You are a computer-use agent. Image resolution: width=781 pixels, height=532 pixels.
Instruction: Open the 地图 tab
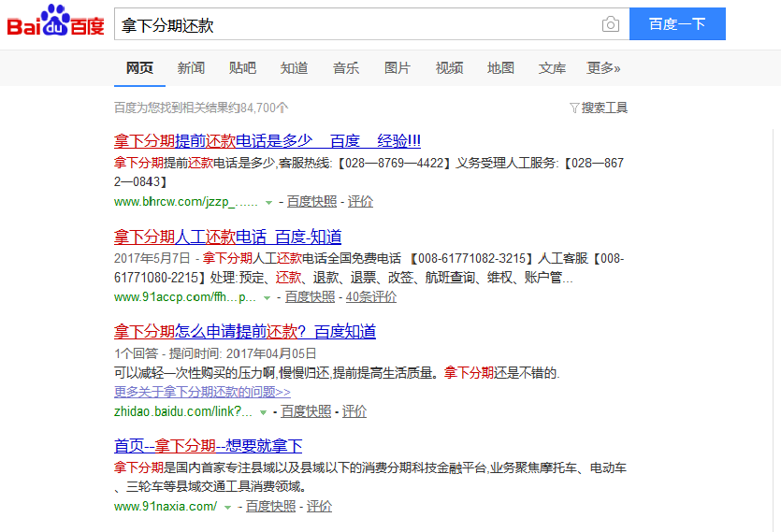[x=500, y=67]
